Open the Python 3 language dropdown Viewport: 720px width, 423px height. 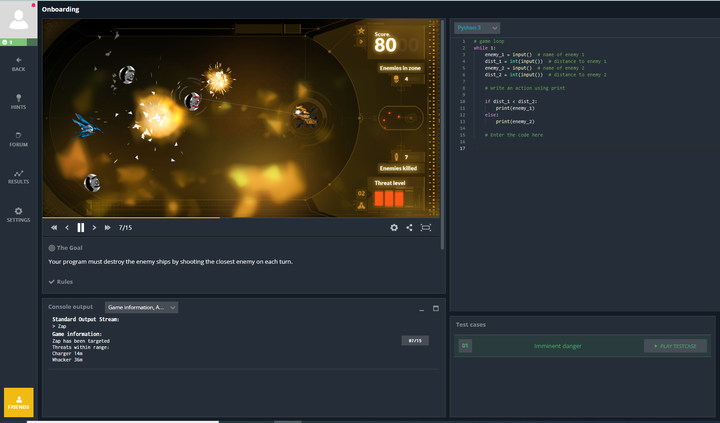tap(477, 28)
